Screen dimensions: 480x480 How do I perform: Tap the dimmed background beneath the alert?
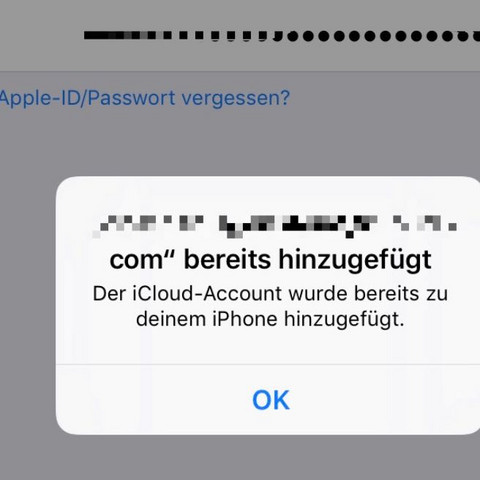[x=240, y=457]
